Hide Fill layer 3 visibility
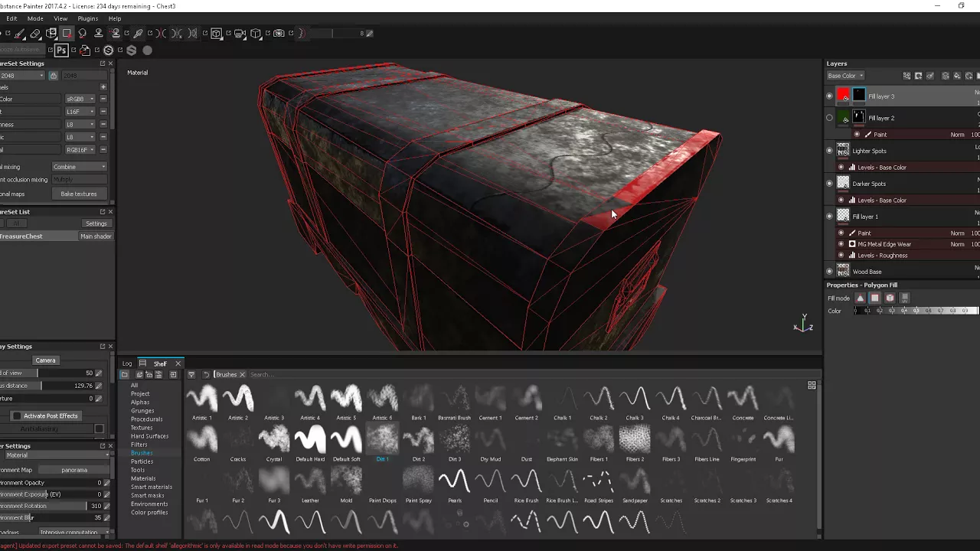This screenshot has height=551, width=980. tap(829, 96)
